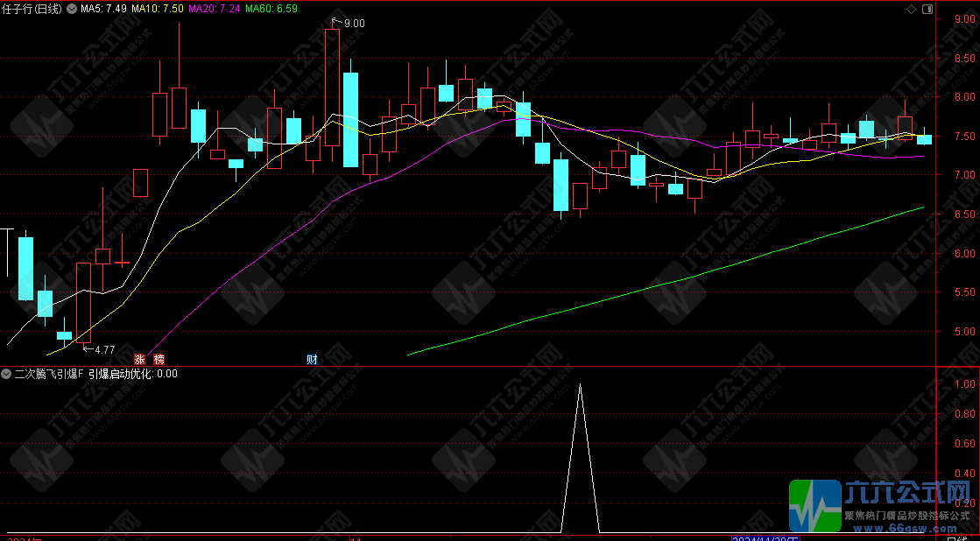Select the MA60 moving average label
Image resolution: width=980 pixels, height=541 pixels.
[271, 9]
